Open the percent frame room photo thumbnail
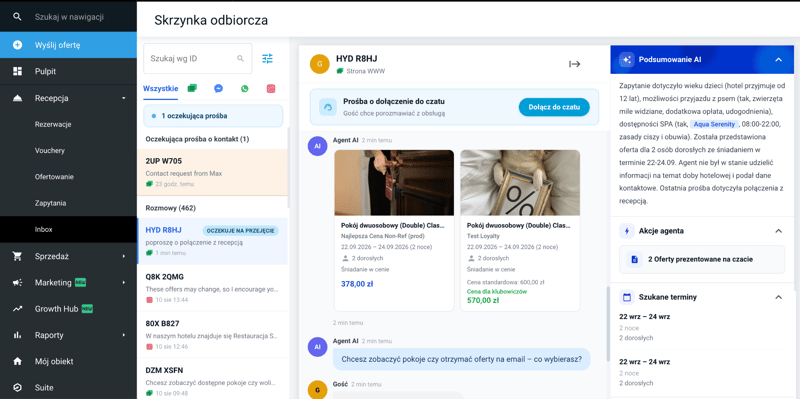The width and height of the screenshot is (800, 399). [520, 183]
